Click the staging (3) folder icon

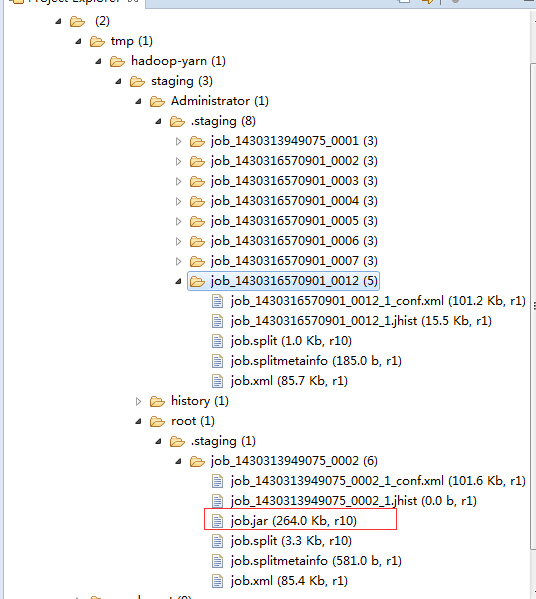point(137,81)
